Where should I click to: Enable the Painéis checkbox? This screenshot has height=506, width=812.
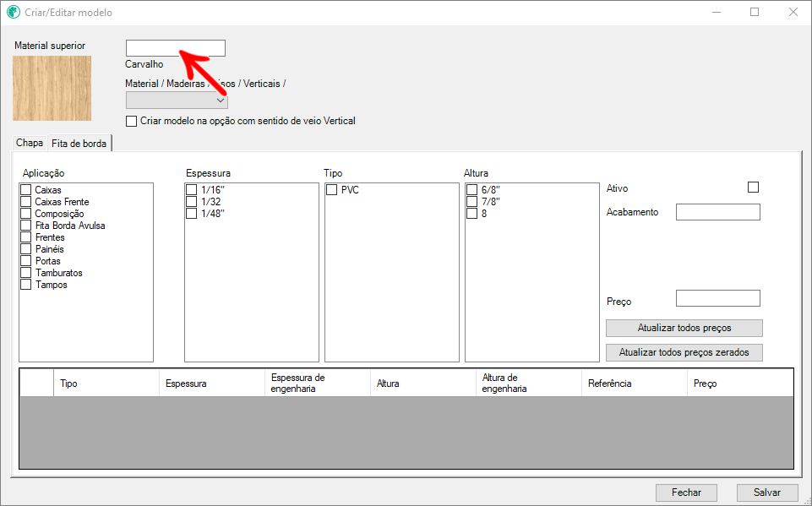pyautogui.click(x=26, y=249)
